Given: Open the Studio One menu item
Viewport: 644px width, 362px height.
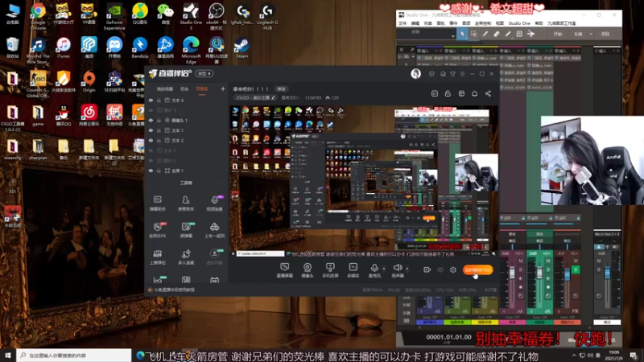Looking at the screenshot, I should tap(519, 23).
